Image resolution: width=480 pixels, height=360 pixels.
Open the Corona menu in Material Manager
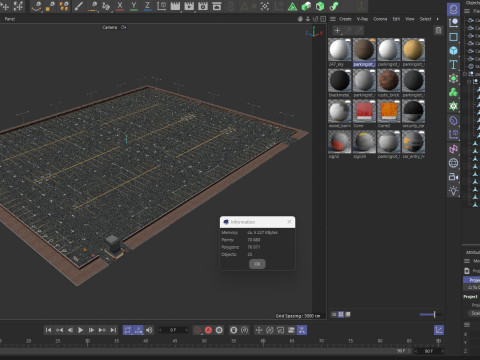click(x=380, y=19)
